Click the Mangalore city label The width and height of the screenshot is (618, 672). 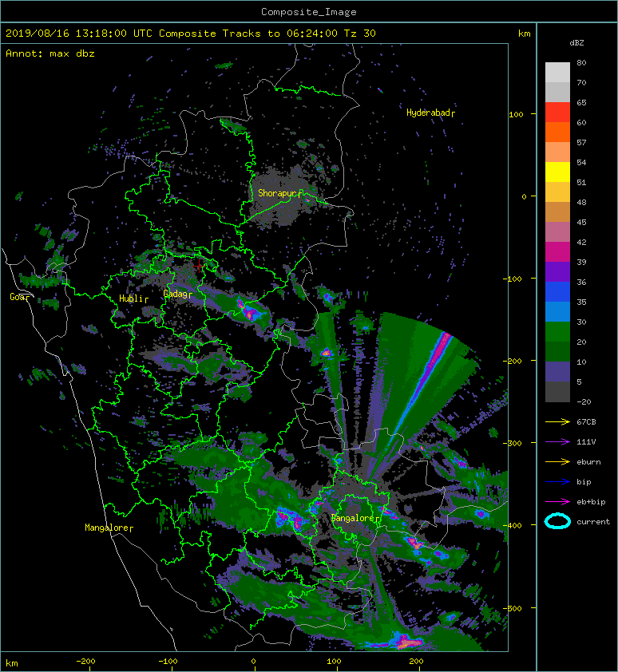pyautogui.click(x=106, y=528)
